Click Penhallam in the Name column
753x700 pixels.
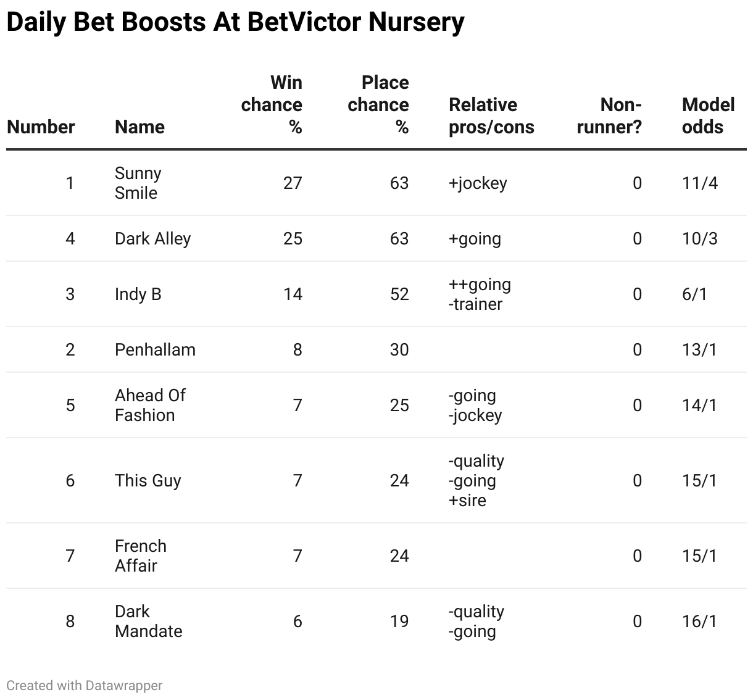[x=155, y=350]
